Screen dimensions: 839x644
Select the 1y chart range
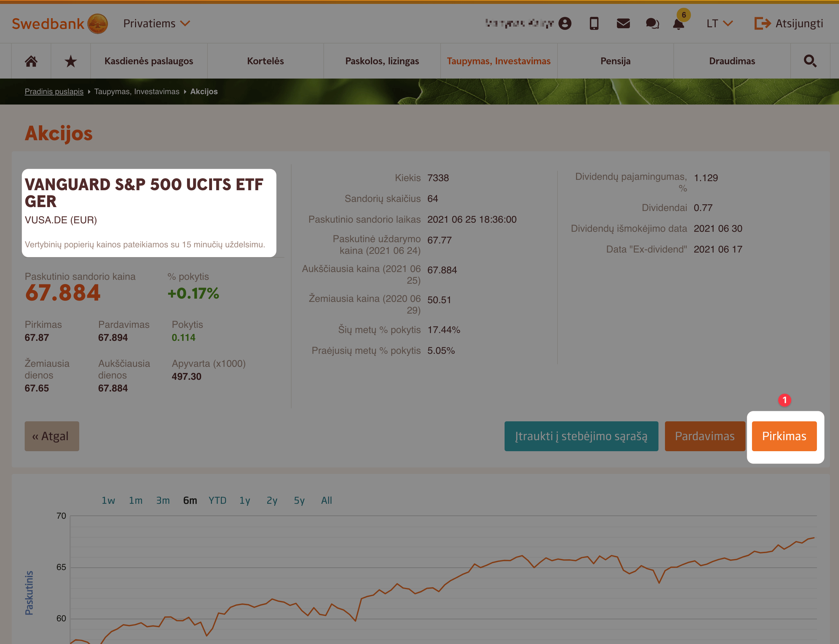coord(244,500)
